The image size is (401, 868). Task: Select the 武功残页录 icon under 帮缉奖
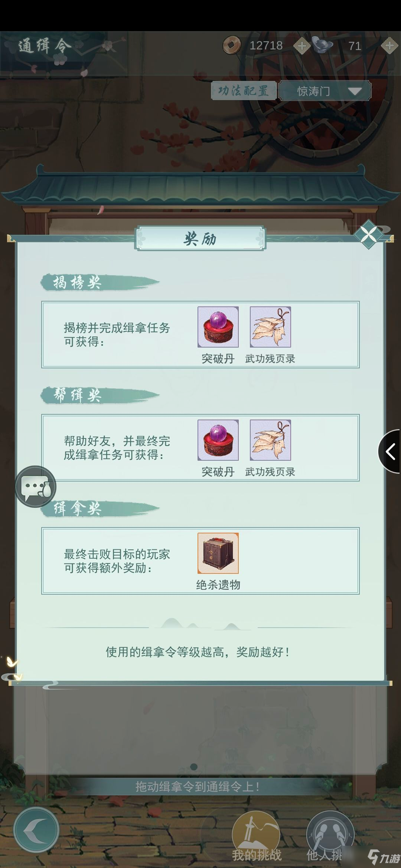click(270, 440)
